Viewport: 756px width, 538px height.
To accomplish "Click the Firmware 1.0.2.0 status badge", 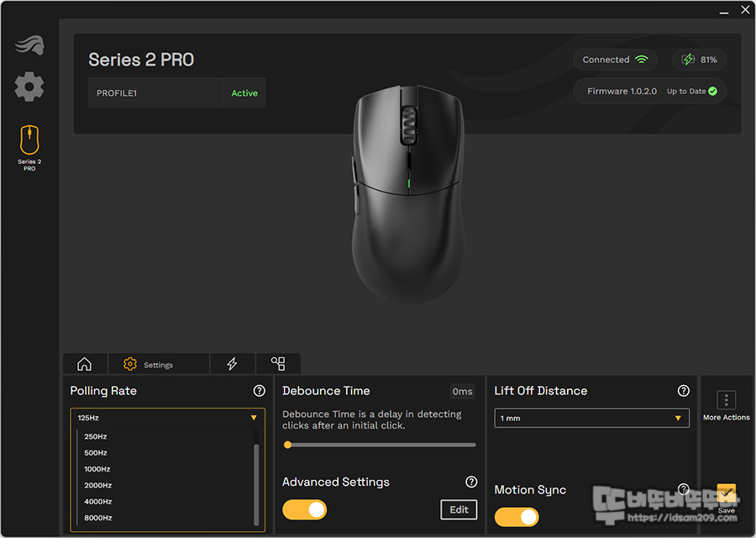I will pos(649,91).
